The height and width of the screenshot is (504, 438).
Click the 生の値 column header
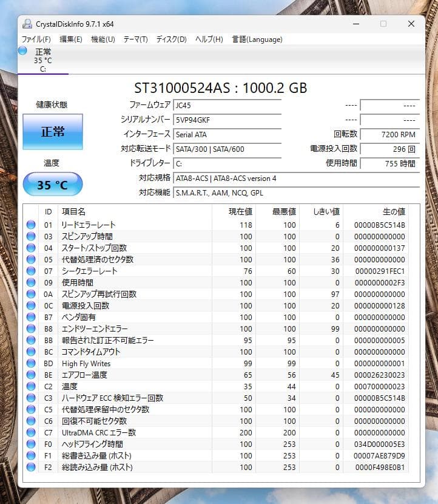coord(376,211)
